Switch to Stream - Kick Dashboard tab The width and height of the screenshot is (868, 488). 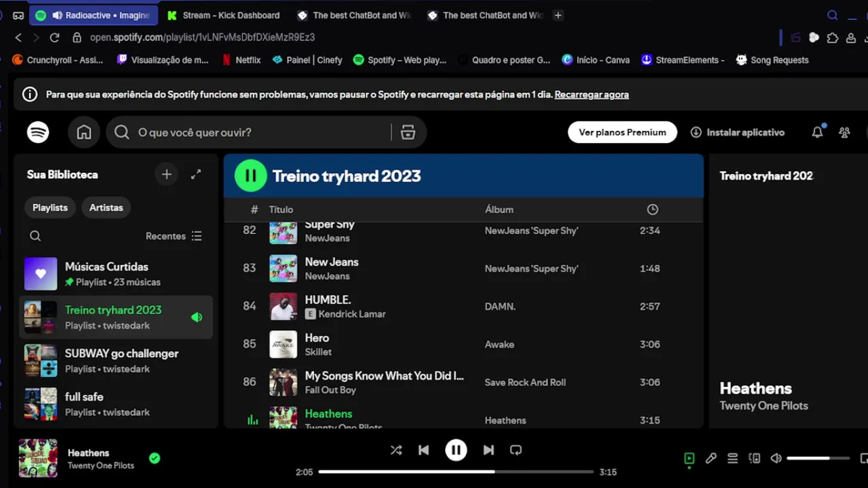coord(224,15)
